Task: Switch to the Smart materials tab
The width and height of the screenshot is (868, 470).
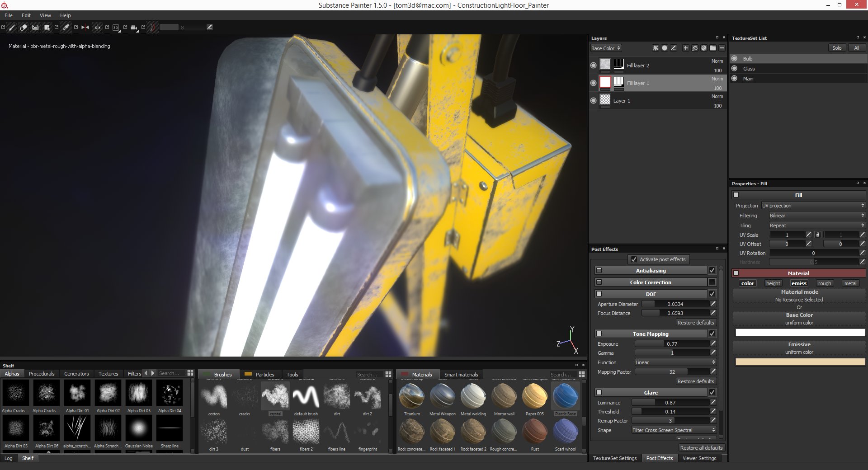Action: [x=461, y=374]
